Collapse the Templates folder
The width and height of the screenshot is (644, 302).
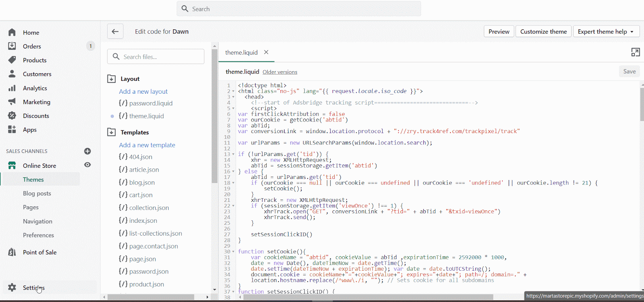111,132
